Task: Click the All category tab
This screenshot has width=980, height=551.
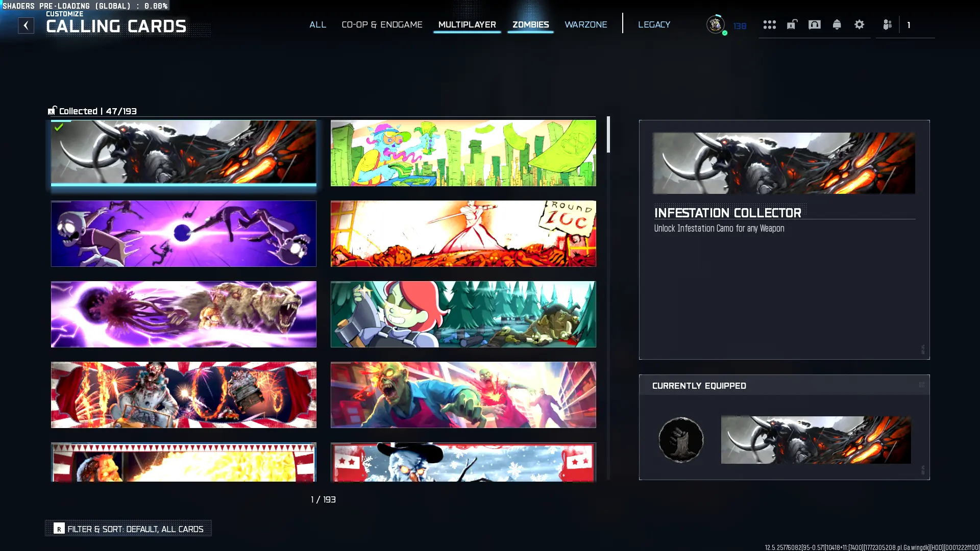Action: coord(317,24)
